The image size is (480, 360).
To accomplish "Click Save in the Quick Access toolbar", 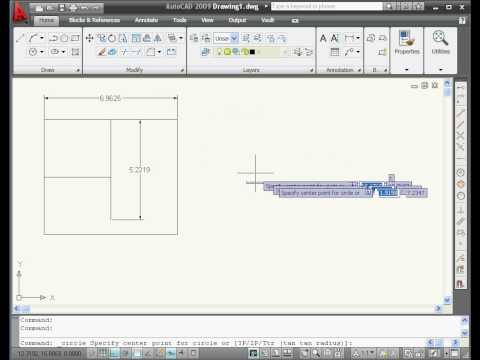I will (x=62, y=8).
